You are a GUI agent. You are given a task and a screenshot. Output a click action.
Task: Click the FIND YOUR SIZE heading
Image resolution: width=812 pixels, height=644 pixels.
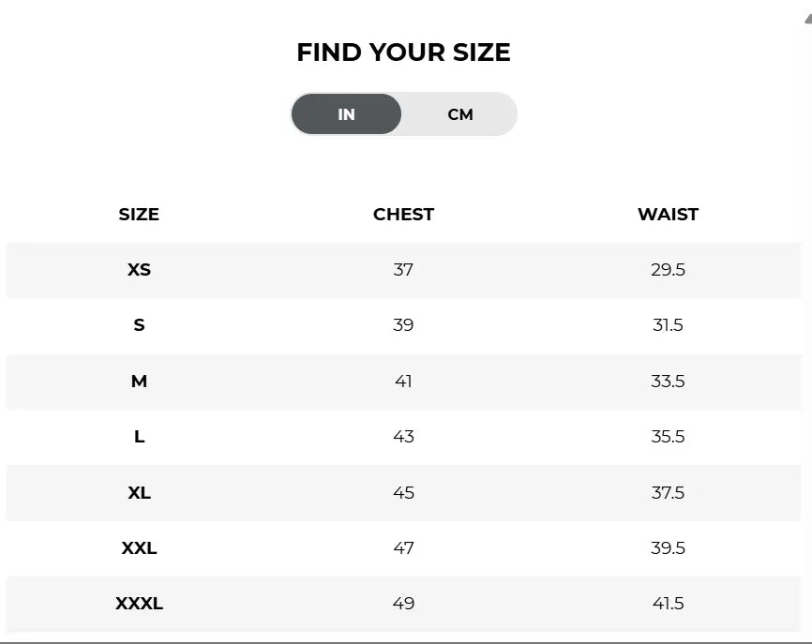(403, 52)
